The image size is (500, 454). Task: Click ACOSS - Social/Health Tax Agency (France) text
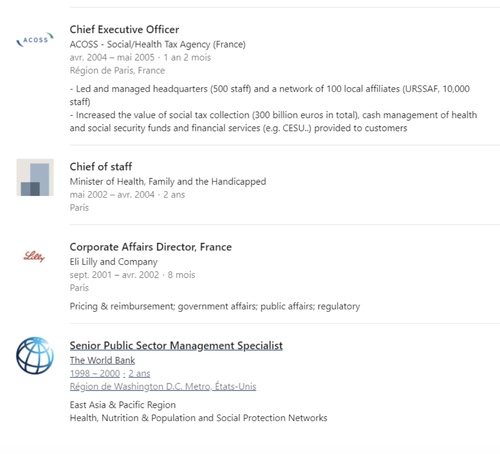click(158, 44)
